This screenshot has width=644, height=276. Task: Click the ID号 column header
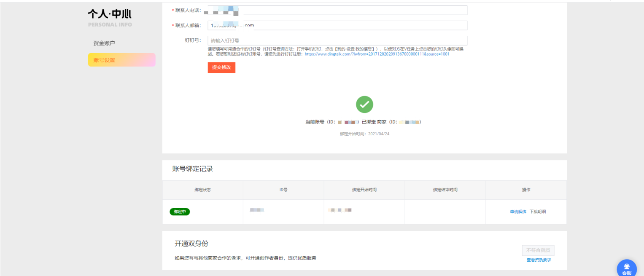(x=283, y=190)
